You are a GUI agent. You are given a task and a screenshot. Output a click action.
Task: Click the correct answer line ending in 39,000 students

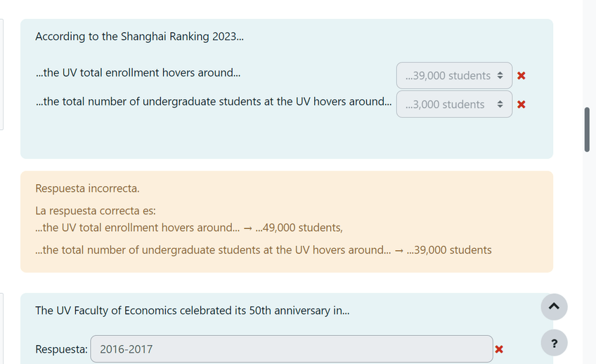(x=264, y=250)
